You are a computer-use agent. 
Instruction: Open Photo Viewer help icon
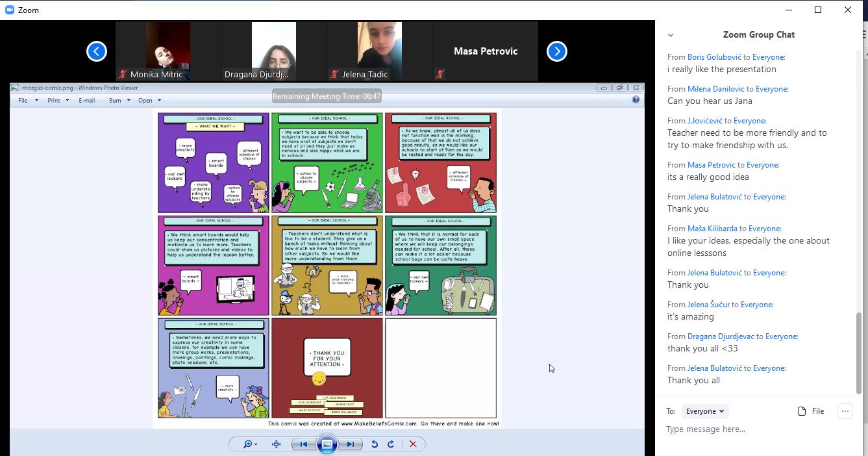point(636,100)
